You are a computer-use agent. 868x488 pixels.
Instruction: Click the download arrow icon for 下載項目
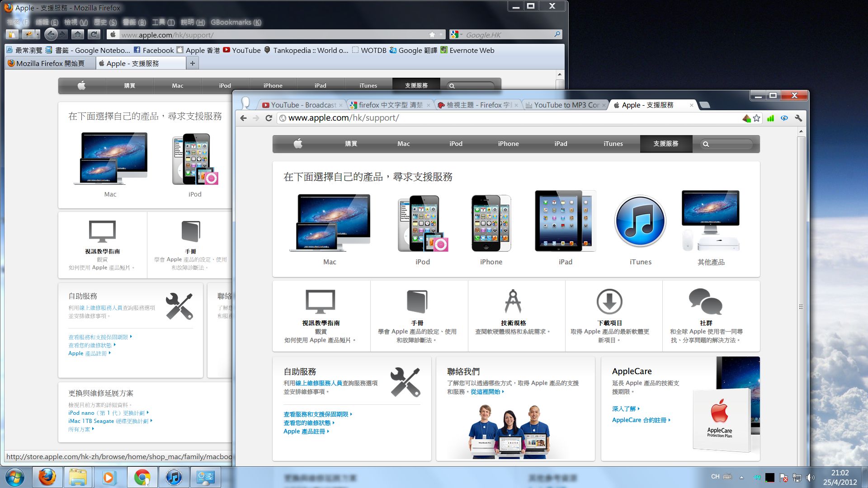tap(609, 301)
